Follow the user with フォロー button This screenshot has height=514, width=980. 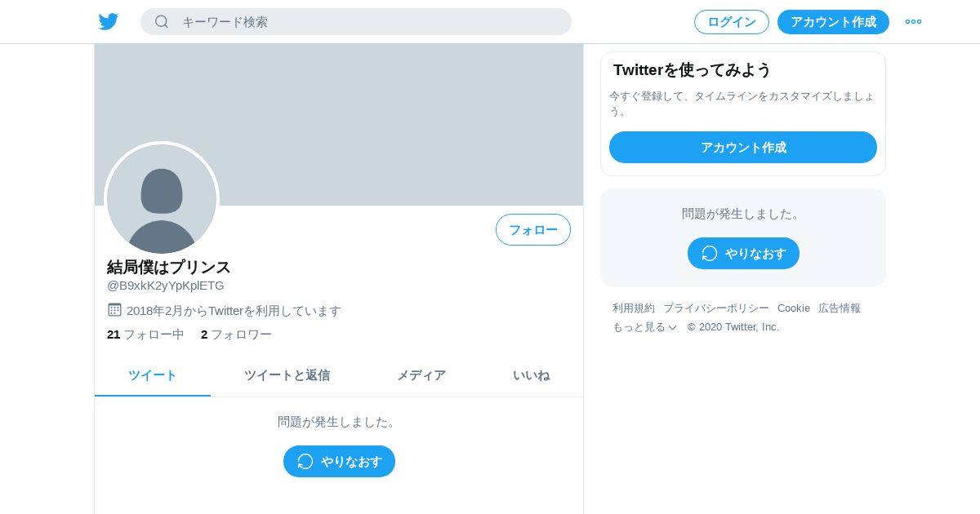[533, 230]
